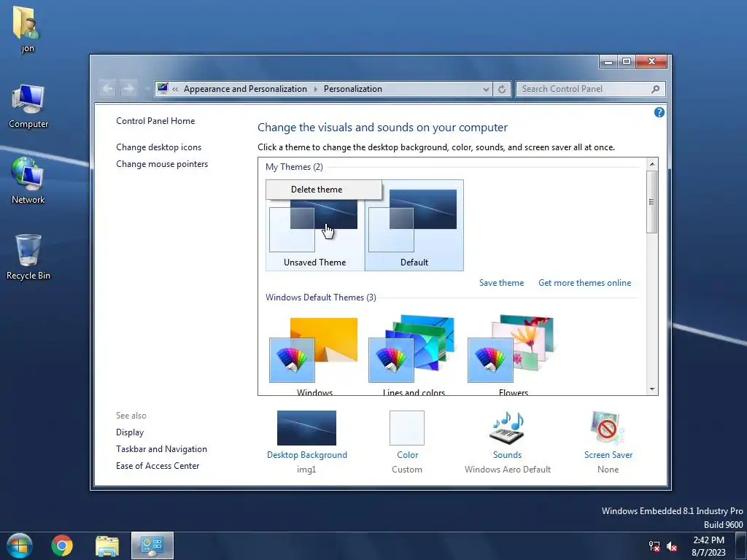Image resolution: width=747 pixels, height=560 pixels.
Task: Open the Desktop Background image thumbnail
Action: (x=306, y=428)
